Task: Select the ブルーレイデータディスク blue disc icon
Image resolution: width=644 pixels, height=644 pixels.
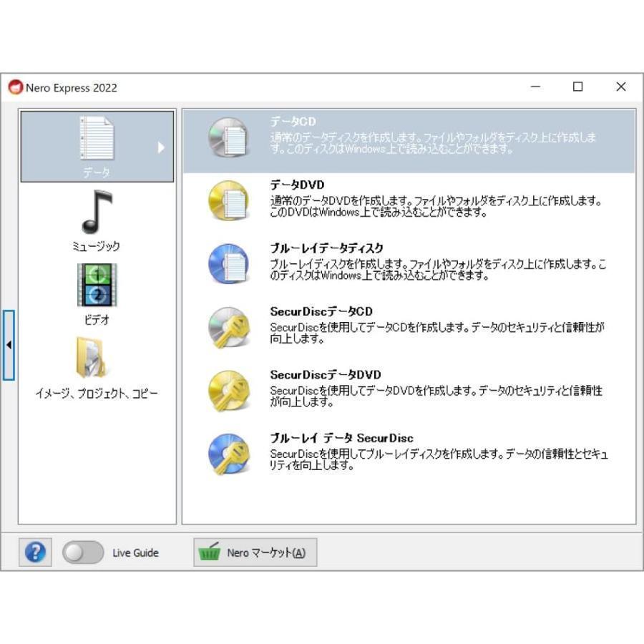Action: [x=228, y=264]
